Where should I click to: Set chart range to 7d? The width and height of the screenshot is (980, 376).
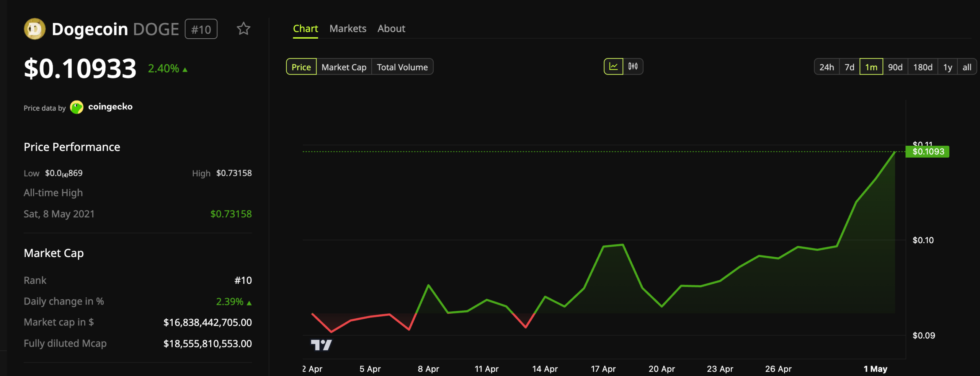(x=849, y=67)
